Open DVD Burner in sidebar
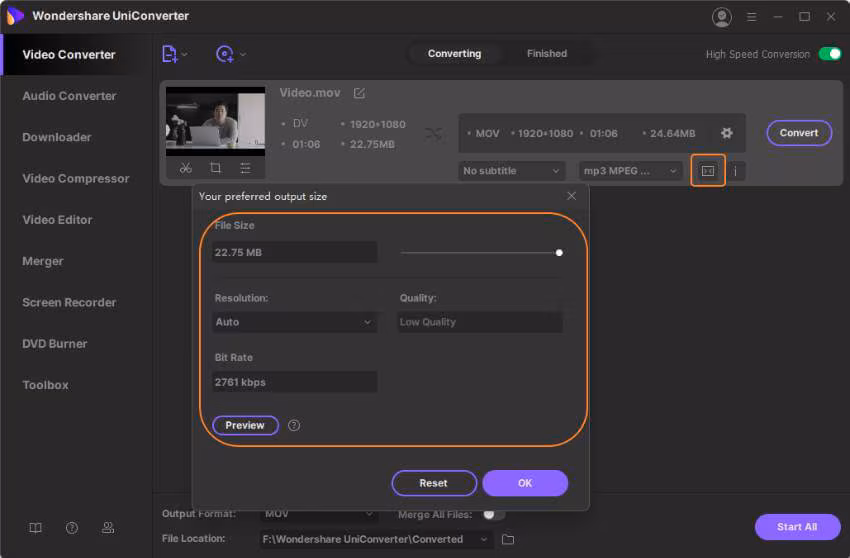The height and width of the screenshot is (558, 850). (x=54, y=344)
